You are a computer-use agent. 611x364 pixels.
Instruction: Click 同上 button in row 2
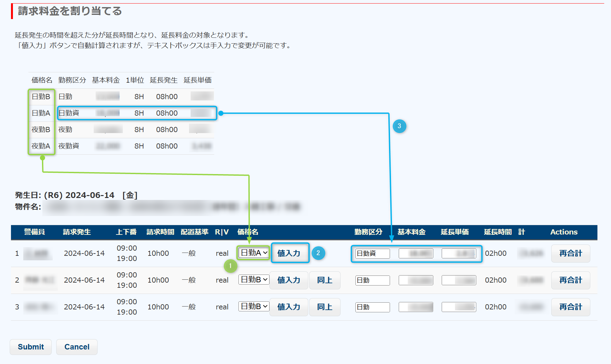[x=324, y=280]
